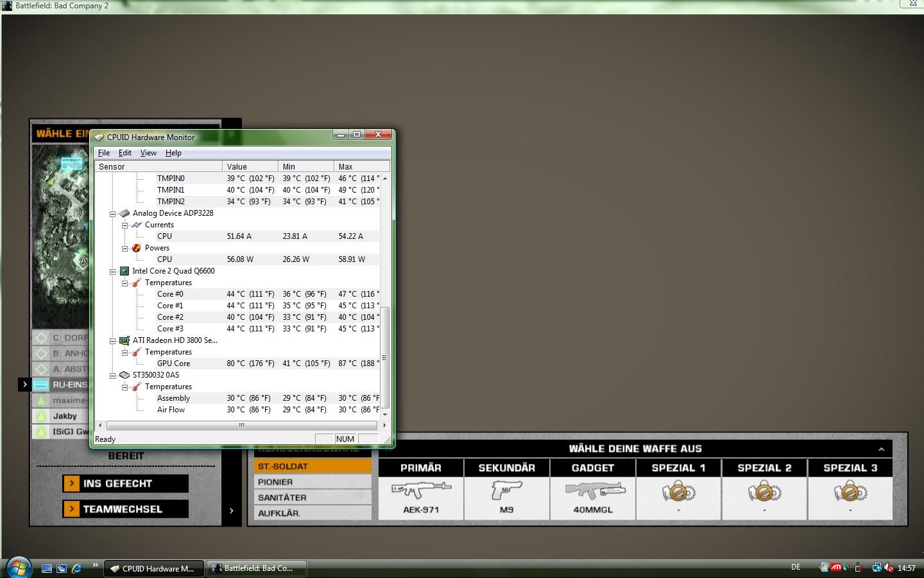
Task: Click the ATI Radeon graphics card icon
Action: 124,340
